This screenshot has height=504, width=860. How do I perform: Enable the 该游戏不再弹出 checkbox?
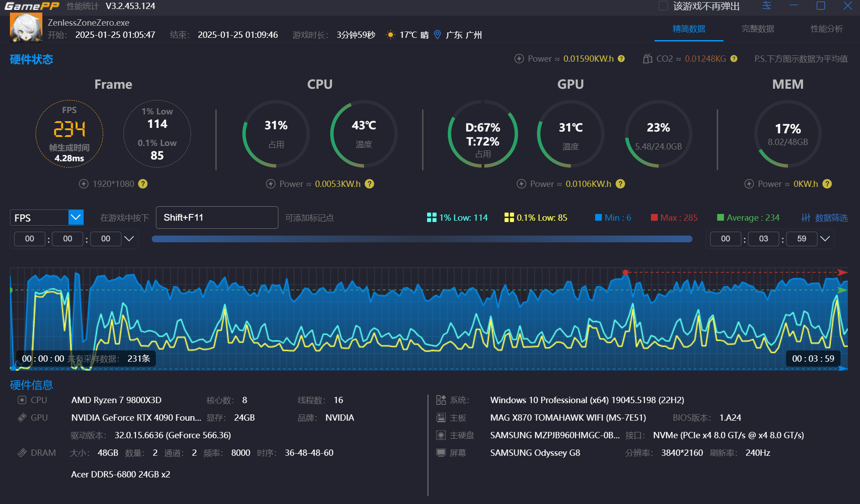663,6
